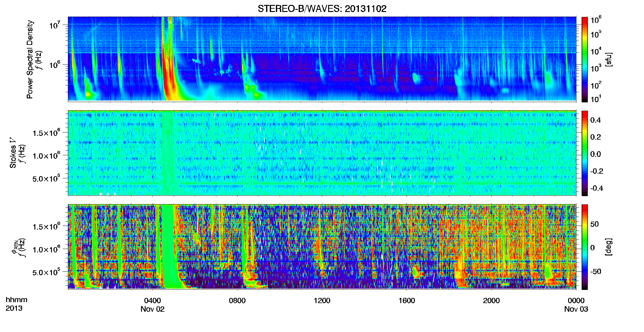This screenshot has height=332, width=644.
Task: Select the 1.5×10⁶ tick of the Stokes V panel
Action: pyautogui.click(x=46, y=133)
